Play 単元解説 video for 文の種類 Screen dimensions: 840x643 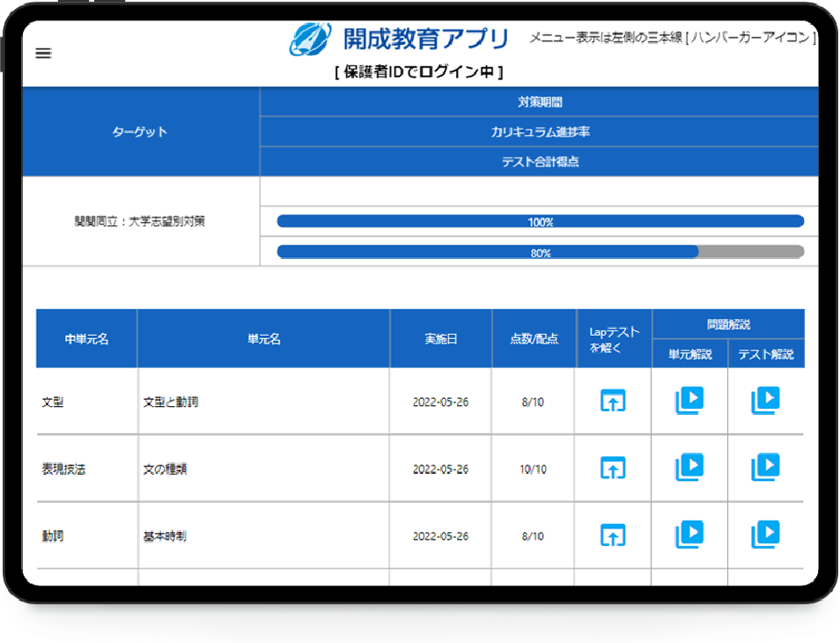pyautogui.click(x=689, y=467)
